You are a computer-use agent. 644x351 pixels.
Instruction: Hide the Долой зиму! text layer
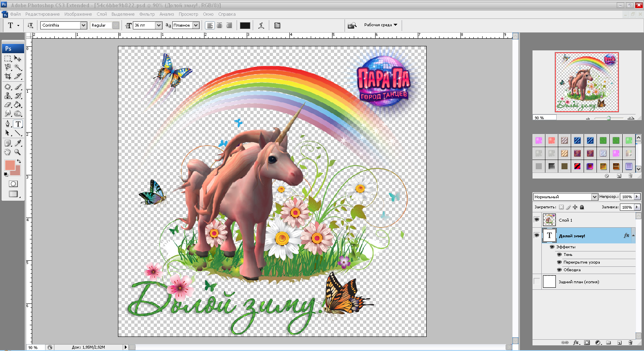537,235
